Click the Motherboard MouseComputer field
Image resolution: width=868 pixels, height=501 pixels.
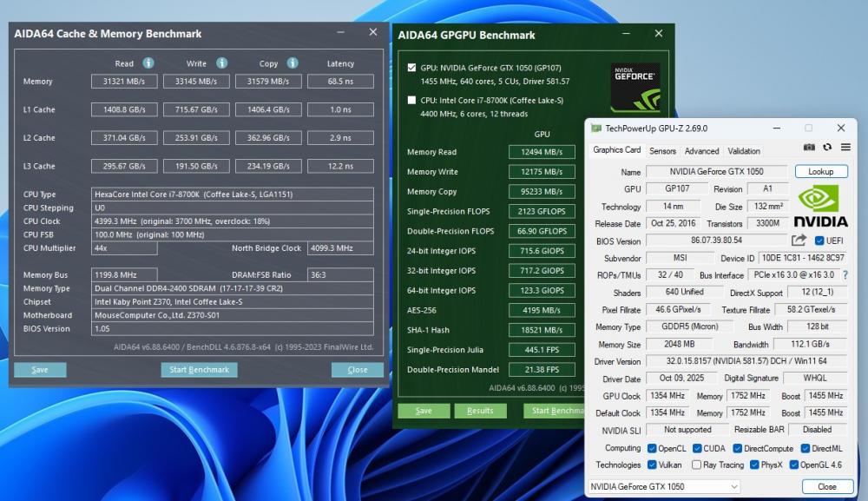click(233, 315)
